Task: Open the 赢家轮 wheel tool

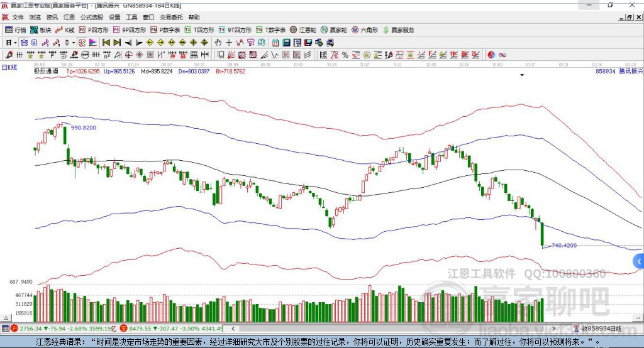Action: coord(334,30)
